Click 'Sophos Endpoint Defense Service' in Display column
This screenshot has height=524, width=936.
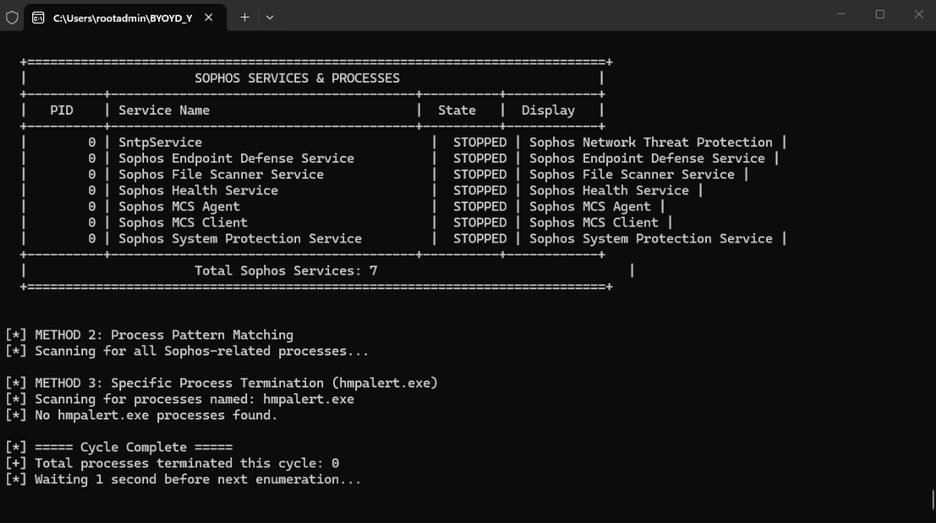(647, 159)
